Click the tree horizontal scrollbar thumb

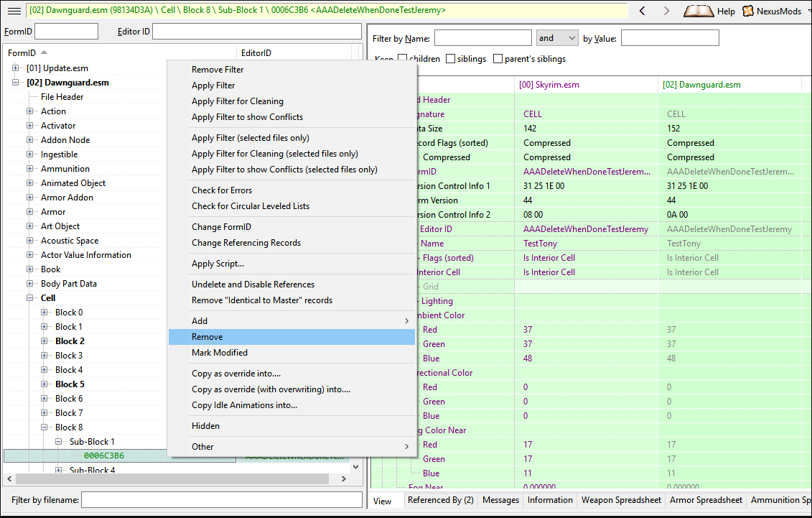point(172,479)
